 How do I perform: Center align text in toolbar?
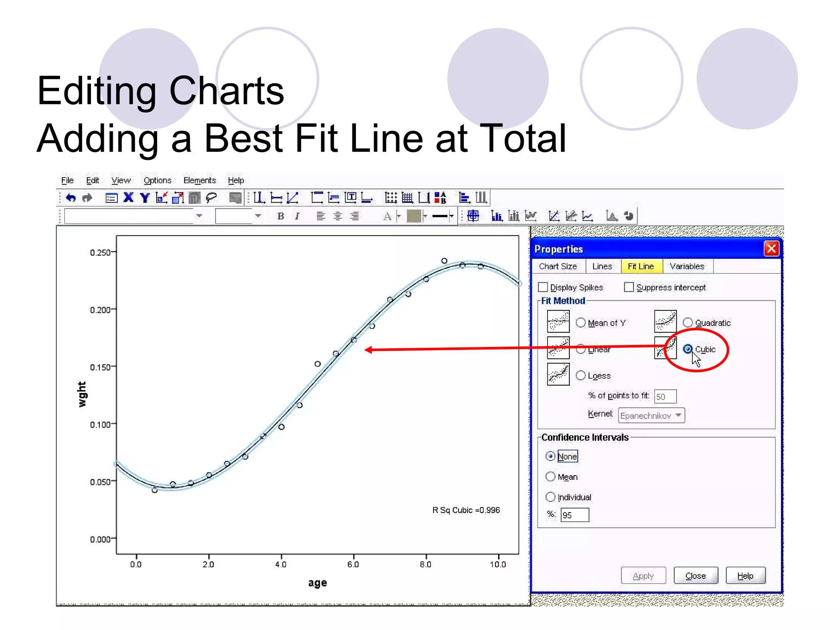(338, 216)
